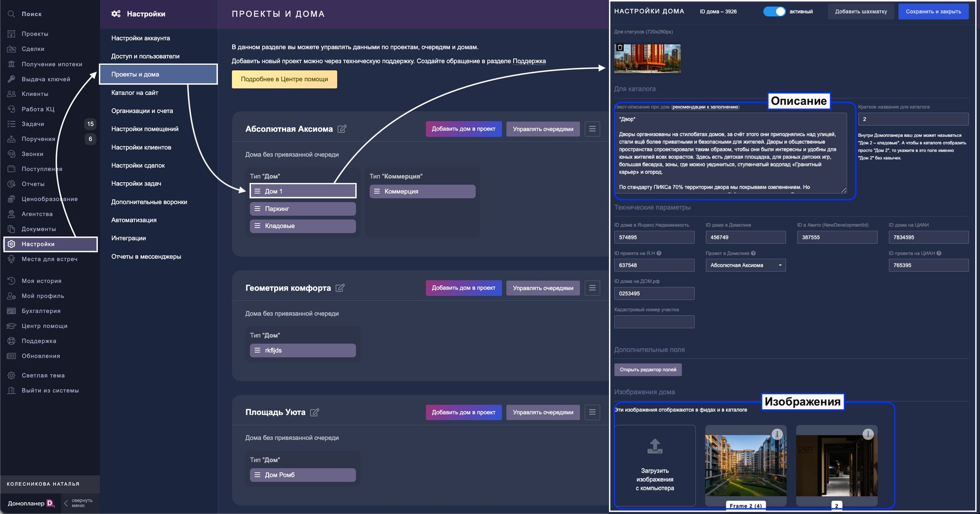Open Проекты via its sidebar icon
980x514 pixels.
(x=11, y=34)
